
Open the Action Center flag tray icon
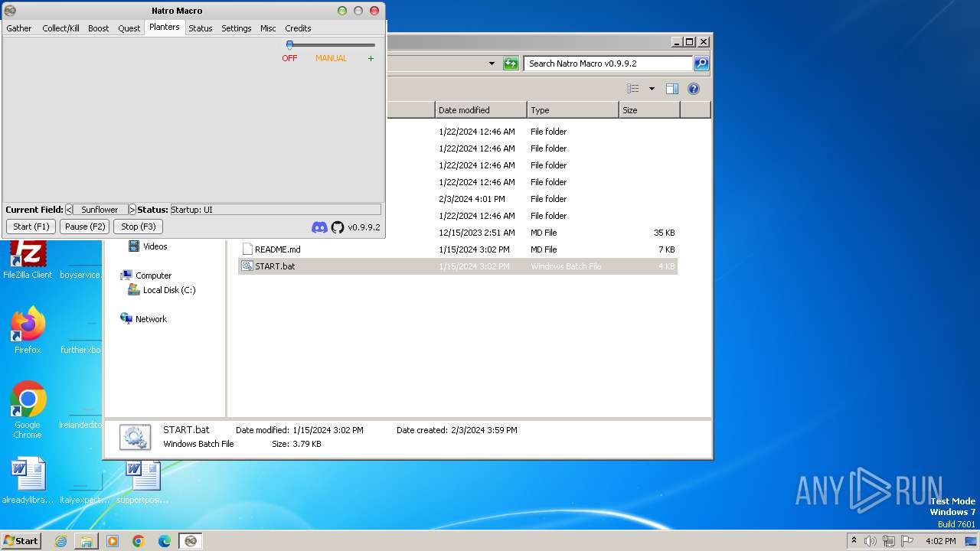906,541
